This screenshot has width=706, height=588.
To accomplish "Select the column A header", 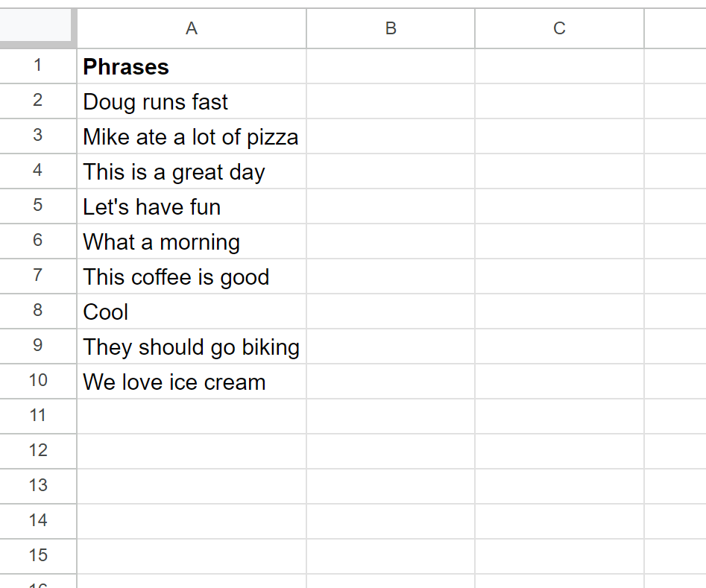I will tap(192, 28).
